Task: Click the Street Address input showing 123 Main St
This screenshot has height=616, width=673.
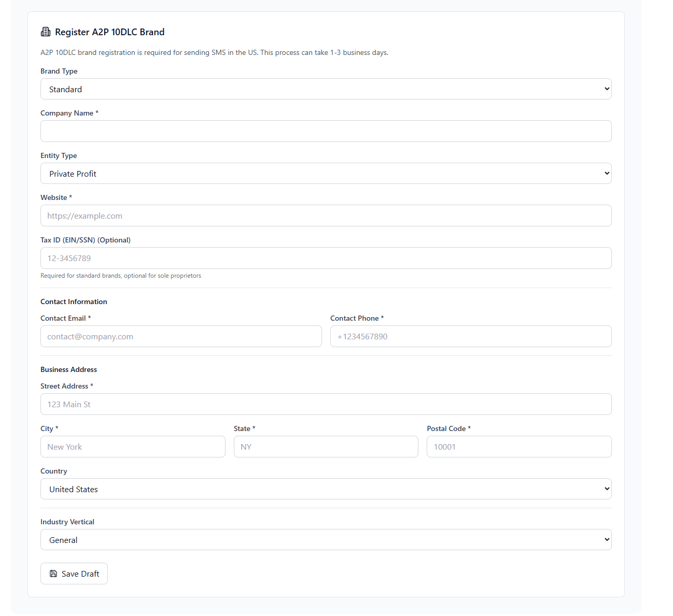Action: (326, 404)
